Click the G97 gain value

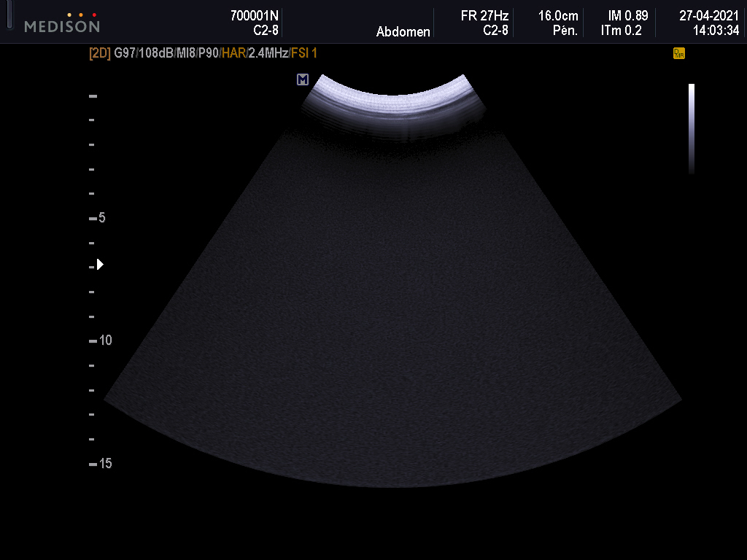click(x=125, y=53)
